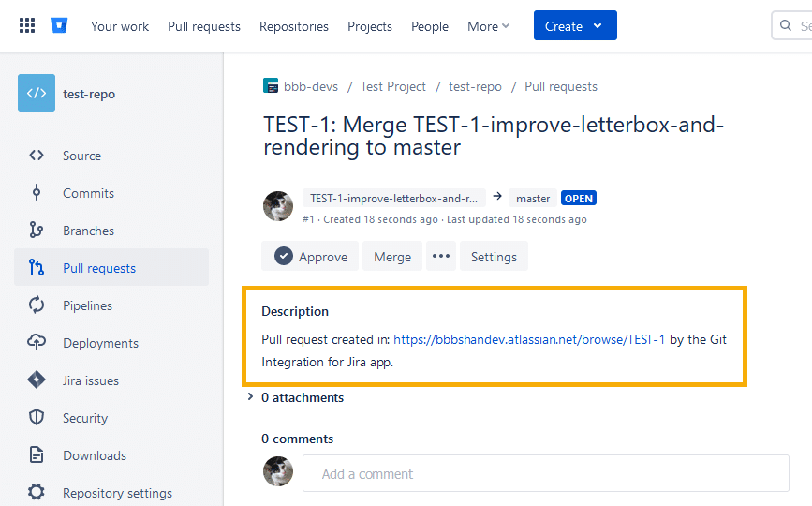The image size is (812, 506).
Task: Go to Repositories in the top menu
Action: click(294, 26)
